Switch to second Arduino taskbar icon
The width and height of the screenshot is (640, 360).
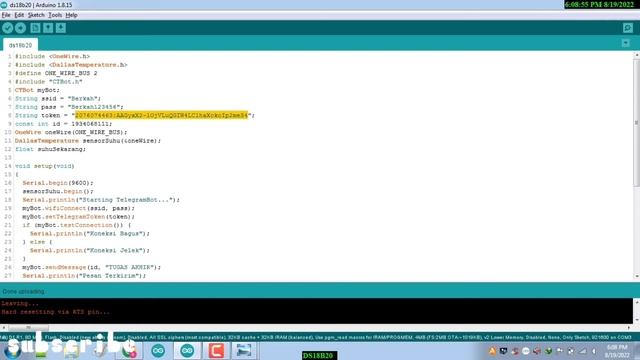tap(187, 351)
